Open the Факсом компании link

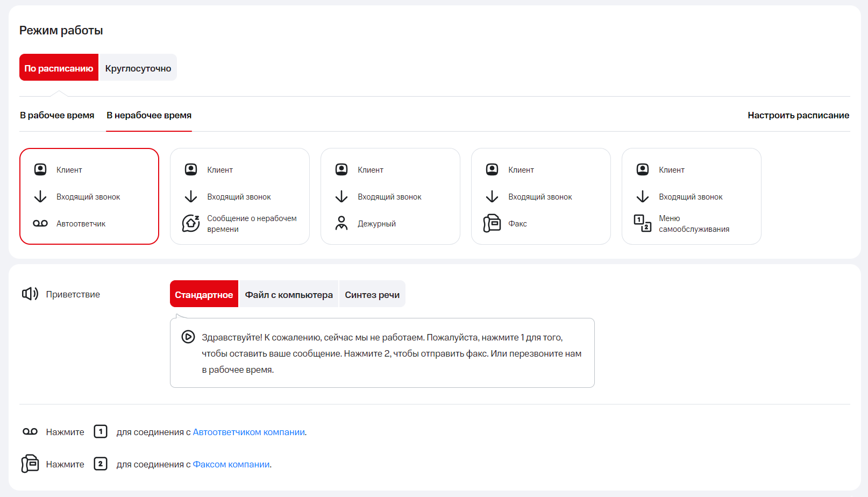[231, 464]
